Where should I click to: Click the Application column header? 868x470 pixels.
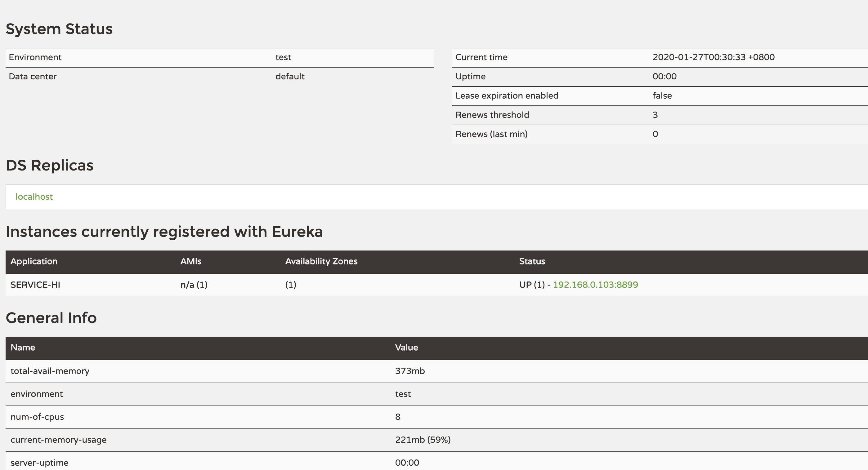pos(34,261)
